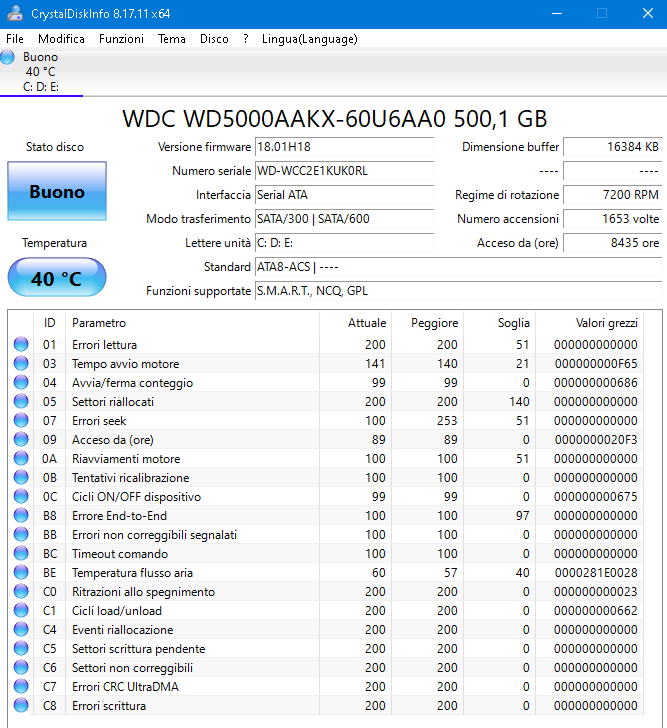This screenshot has width=667, height=728.
Task: Click the transfer mode field SATA/300 | SATA/600
Action: (x=344, y=219)
